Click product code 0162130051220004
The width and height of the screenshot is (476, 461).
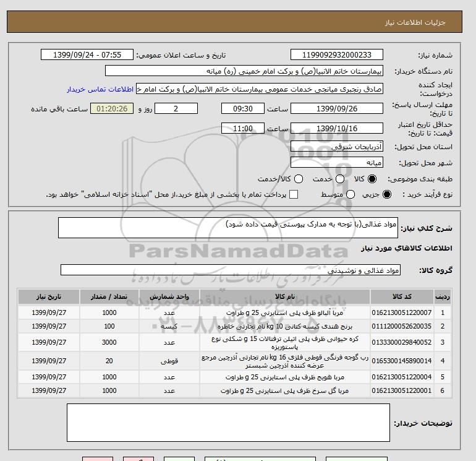pyautogui.click(x=402, y=377)
